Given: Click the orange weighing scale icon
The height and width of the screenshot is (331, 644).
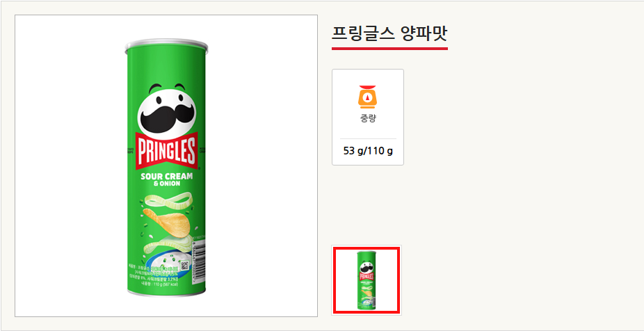Looking at the screenshot, I should 368,97.
